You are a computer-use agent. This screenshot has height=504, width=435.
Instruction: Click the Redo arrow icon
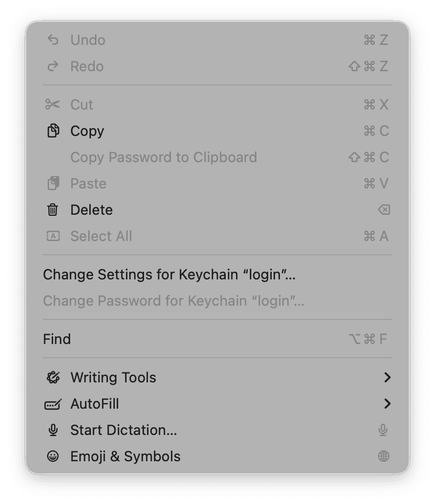[54, 66]
